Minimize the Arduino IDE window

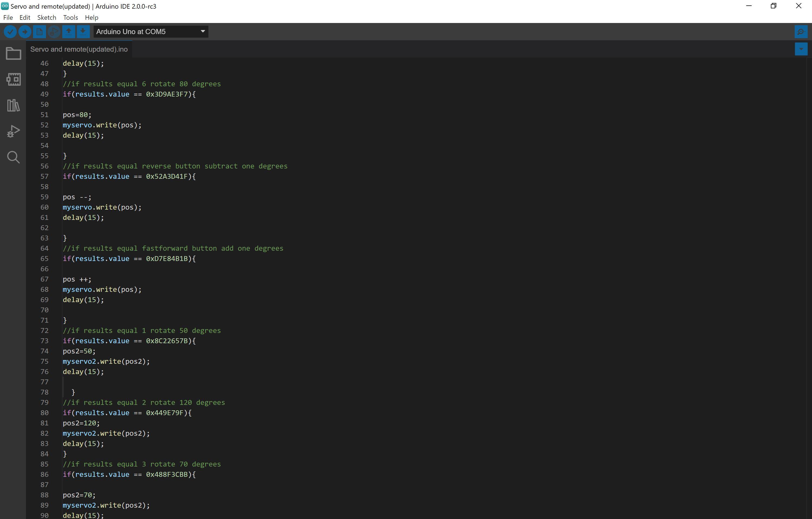tap(749, 6)
